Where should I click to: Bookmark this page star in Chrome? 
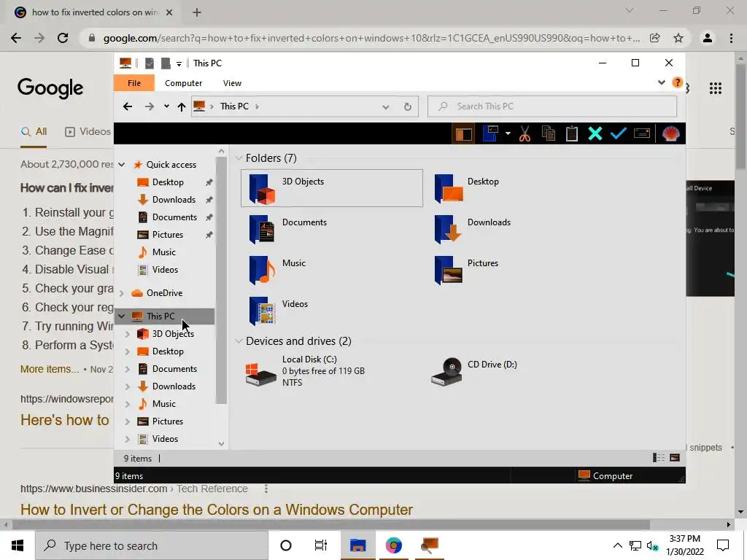[x=678, y=38]
